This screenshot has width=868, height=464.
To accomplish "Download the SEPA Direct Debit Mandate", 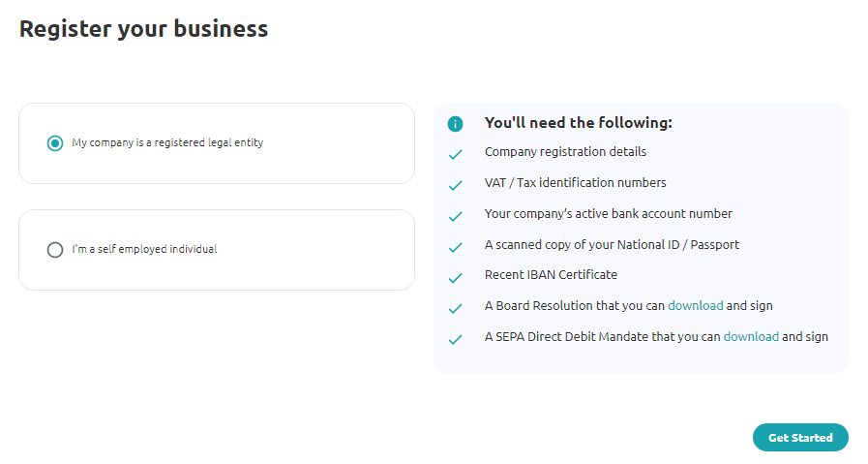I will 751,336.
